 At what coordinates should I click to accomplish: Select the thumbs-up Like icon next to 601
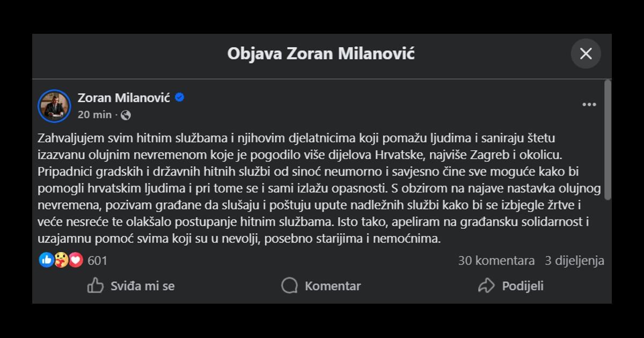tap(45, 260)
